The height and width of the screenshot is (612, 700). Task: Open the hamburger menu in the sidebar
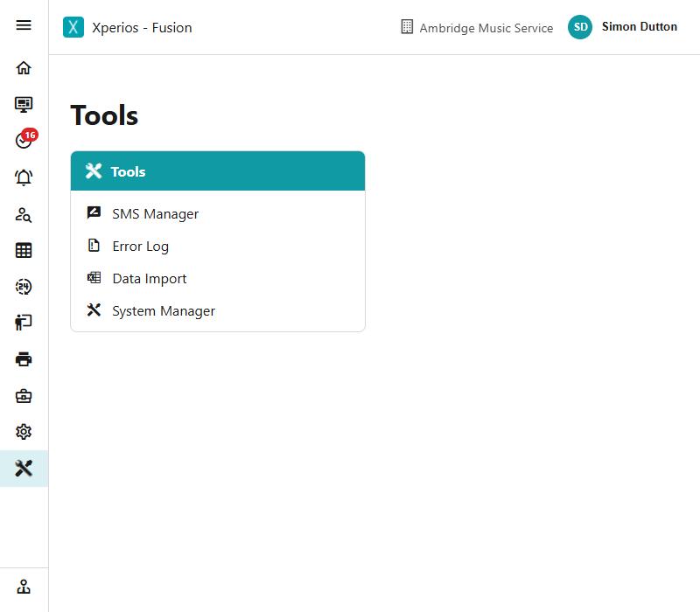tap(24, 25)
